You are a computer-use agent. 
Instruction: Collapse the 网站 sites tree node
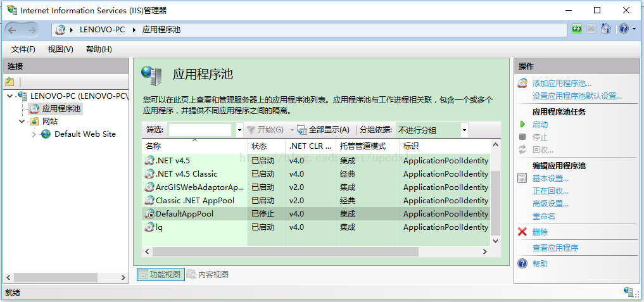click(x=22, y=121)
